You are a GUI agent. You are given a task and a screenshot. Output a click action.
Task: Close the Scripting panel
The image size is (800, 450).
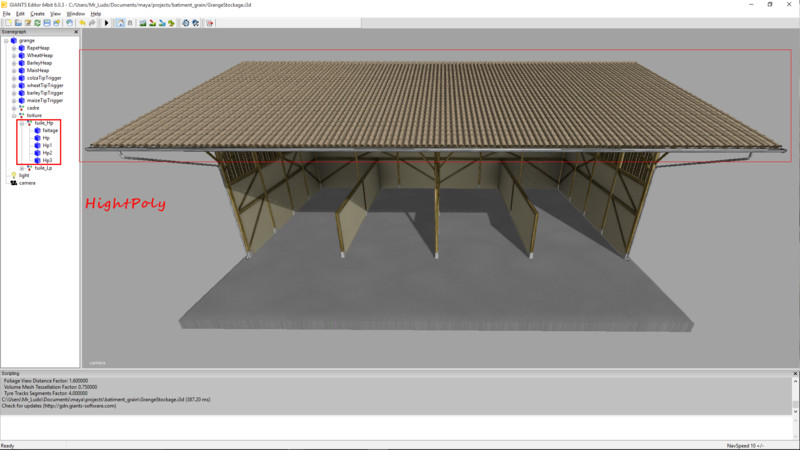(795, 372)
